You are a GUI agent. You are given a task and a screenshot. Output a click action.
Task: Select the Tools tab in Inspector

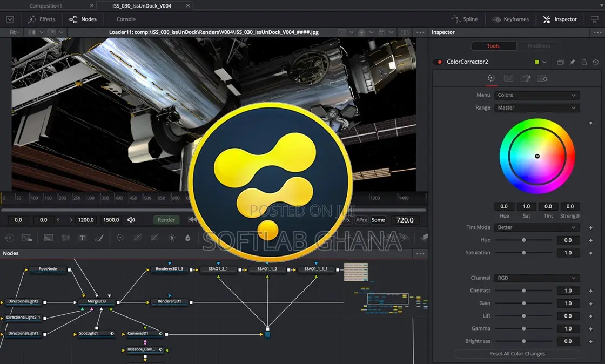click(x=493, y=46)
